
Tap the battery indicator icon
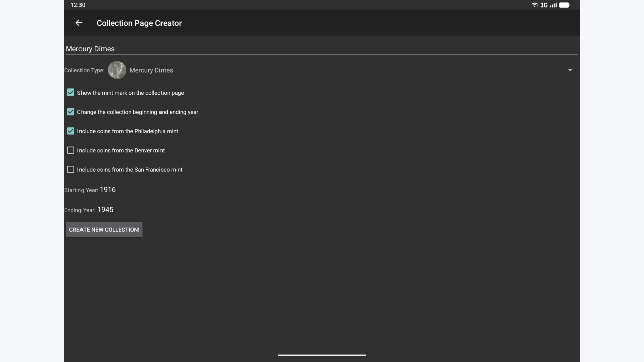tap(565, 5)
